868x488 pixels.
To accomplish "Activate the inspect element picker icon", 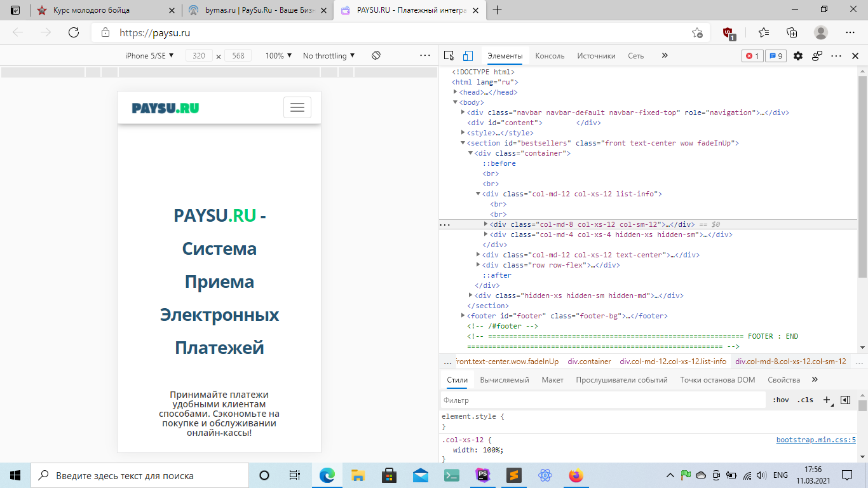I will click(x=449, y=56).
